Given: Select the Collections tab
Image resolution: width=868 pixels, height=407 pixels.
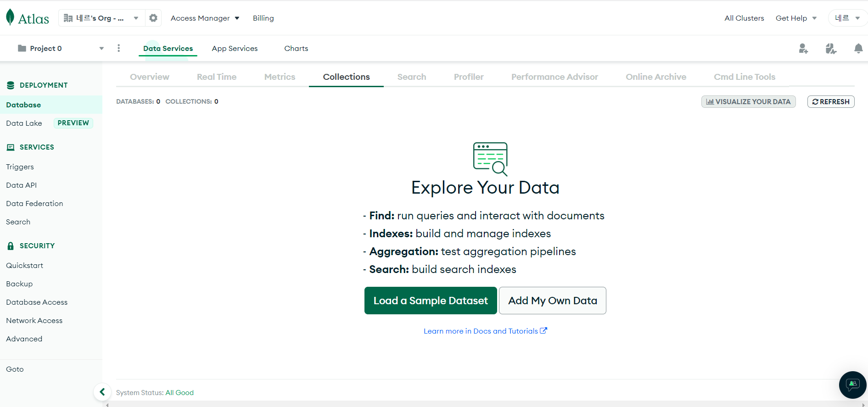Looking at the screenshot, I should pyautogui.click(x=347, y=77).
